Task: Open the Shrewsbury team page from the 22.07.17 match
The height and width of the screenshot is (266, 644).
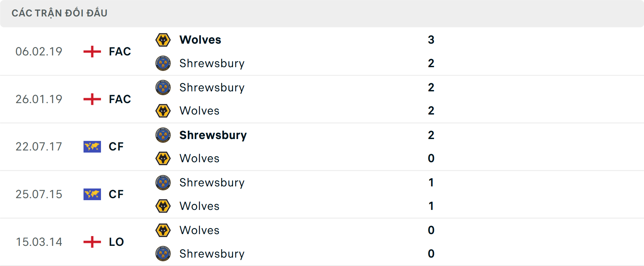Action: 213,135
